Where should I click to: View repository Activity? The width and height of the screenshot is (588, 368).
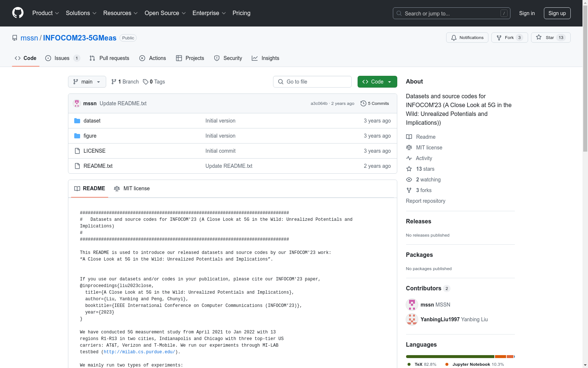(x=419, y=158)
